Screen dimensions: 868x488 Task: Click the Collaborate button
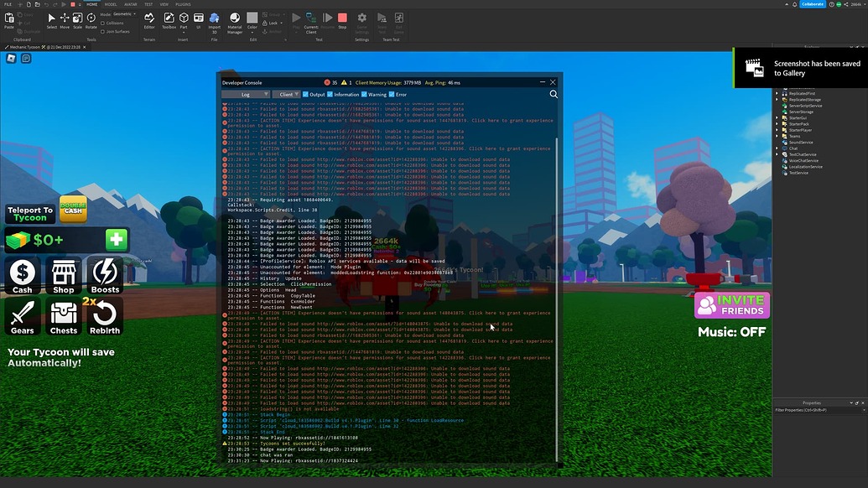813,4
